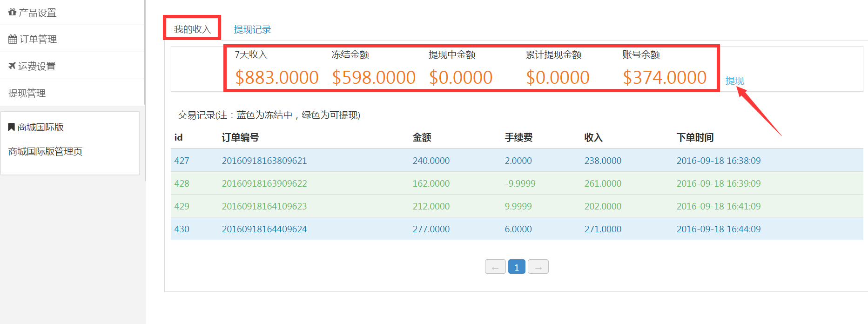Click fee value 2.0000
The image size is (868, 324).
pyautogui.click(x=518, y=161)
